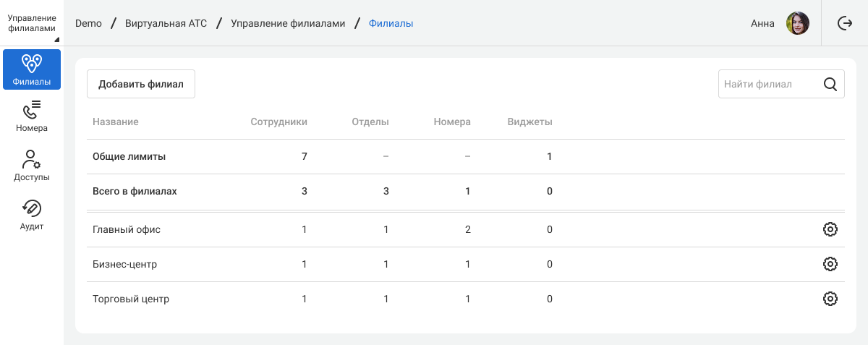
Task: Click the magnifier search icon
Action: [x=830, y=84]
